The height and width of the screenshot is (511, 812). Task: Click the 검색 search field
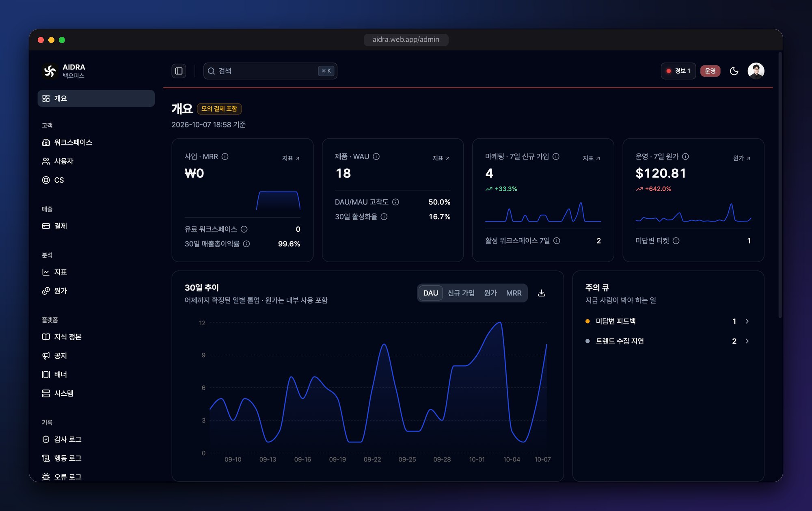[x=270, y=71]
